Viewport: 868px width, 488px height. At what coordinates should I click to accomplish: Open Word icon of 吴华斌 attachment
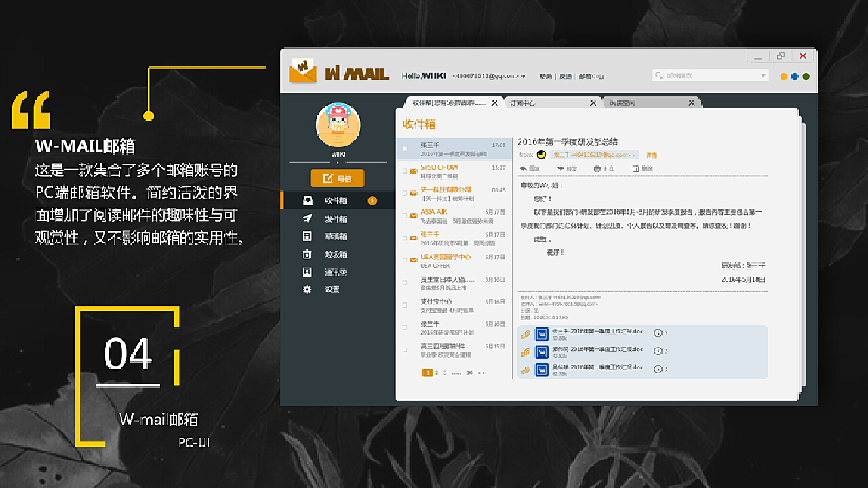pyautogui.click(x=542, y=369)
